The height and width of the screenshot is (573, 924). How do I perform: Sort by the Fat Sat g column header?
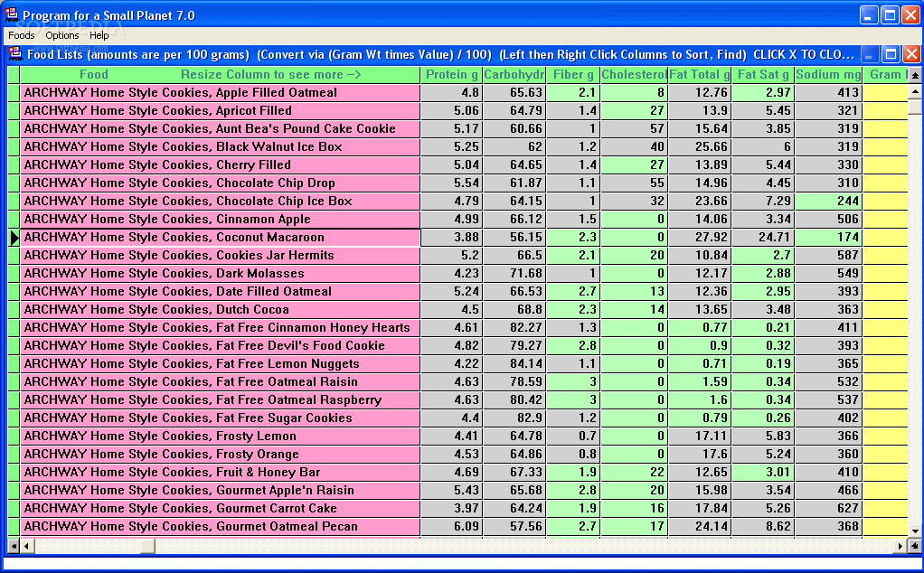(763, 75)
